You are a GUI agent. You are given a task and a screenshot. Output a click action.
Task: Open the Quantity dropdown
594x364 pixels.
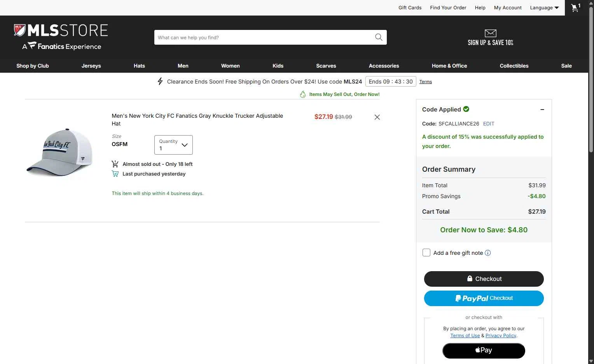pyautogui.click(x=173, y=145)
